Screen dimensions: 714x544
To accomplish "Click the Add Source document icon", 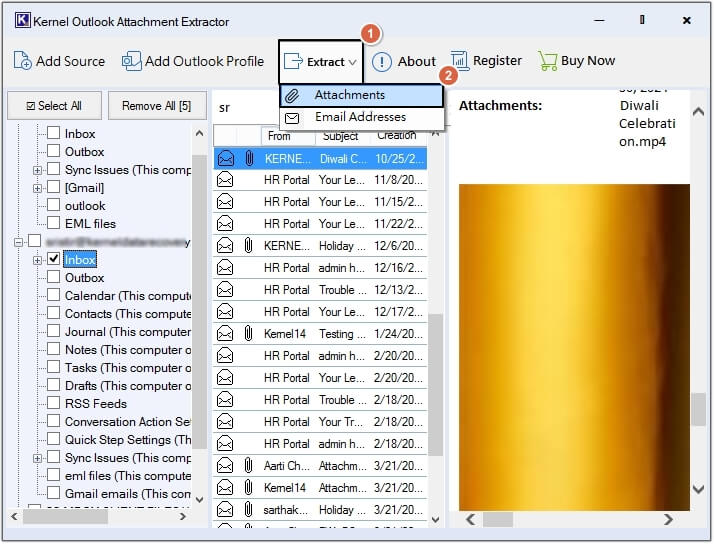I will click(x=22, y=61).
